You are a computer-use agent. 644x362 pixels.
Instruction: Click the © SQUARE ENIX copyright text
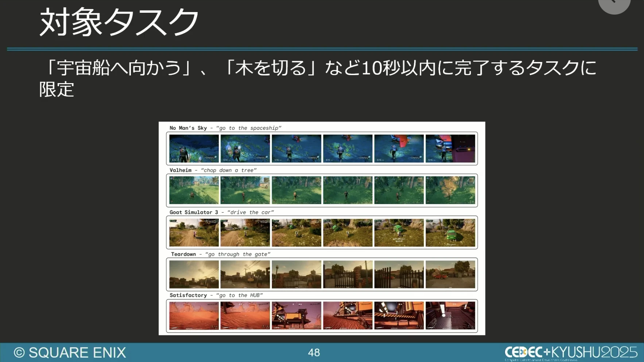coord(70,353)
